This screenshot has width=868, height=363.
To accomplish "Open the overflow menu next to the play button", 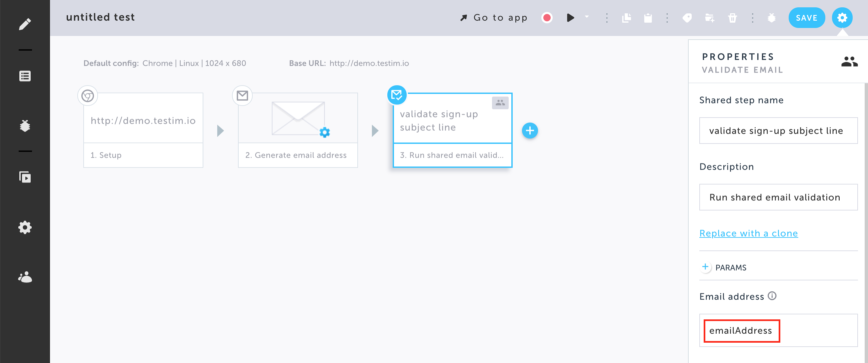I will coord(607,18).
